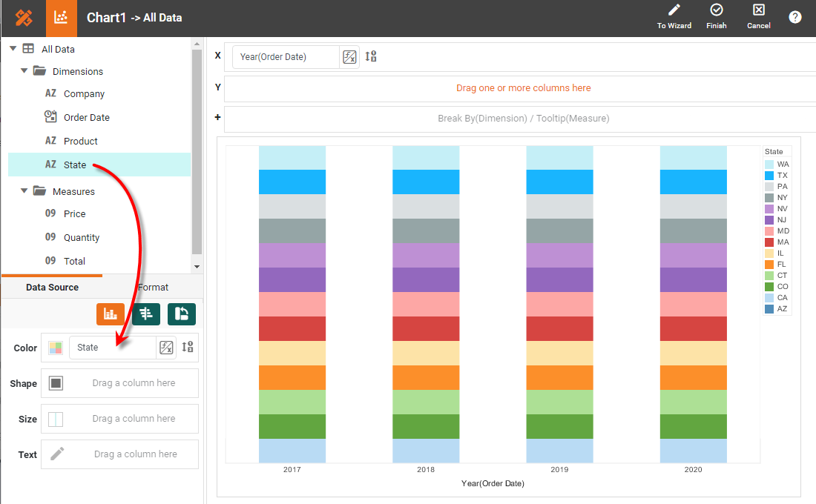Click the swap axes icon button

click(x=182, y=314)
